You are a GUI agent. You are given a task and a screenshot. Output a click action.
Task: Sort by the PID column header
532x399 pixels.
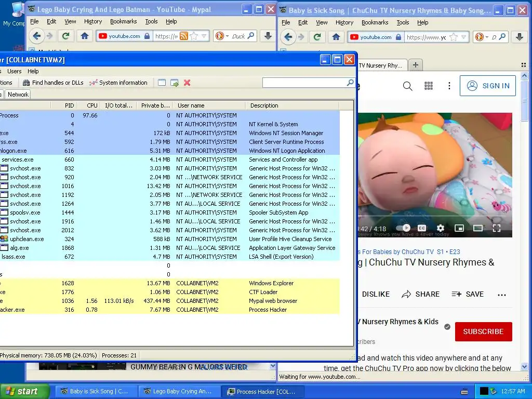tap(63, 105)
